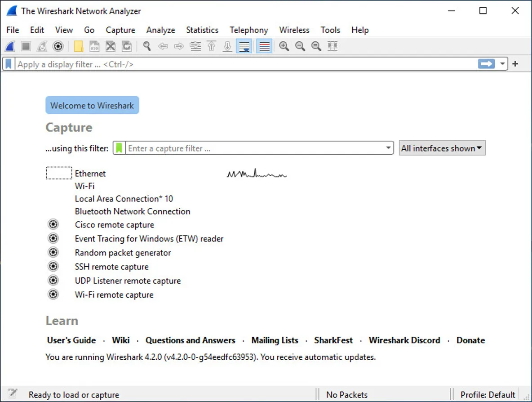Open the Statistics menu
The image size is (532, 402).
tap(202, 30)
